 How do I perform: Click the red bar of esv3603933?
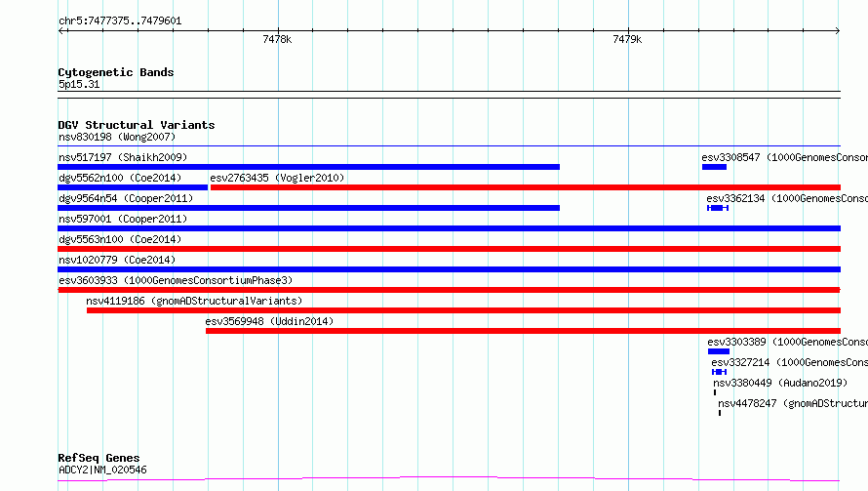pos(450,290)
